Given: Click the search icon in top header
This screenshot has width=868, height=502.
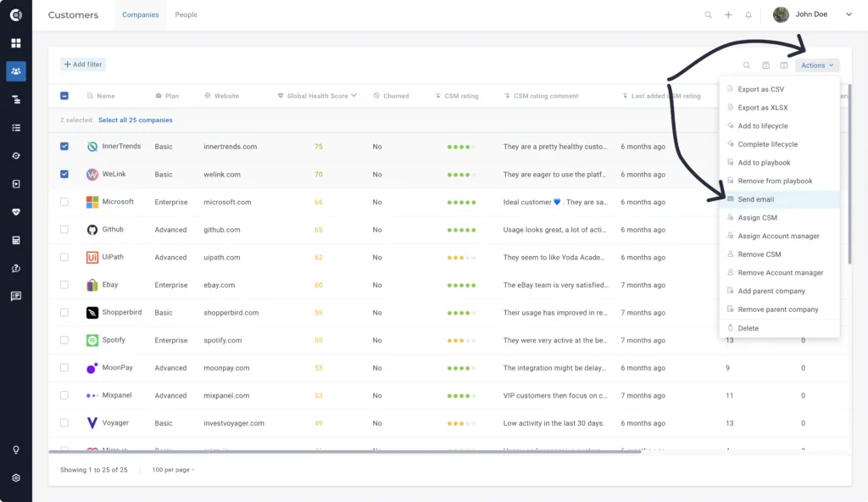Looking at the screenshot, I should point(708,15).
